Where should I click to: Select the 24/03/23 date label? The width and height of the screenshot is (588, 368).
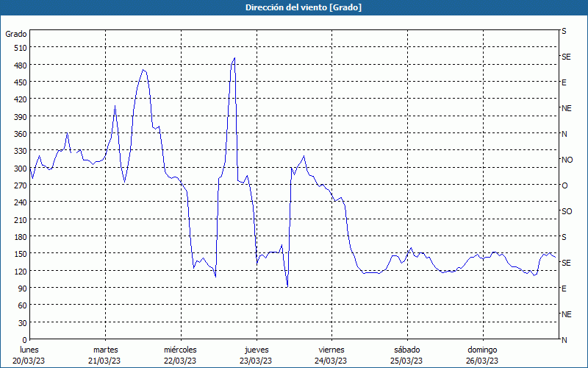[331, 361]
